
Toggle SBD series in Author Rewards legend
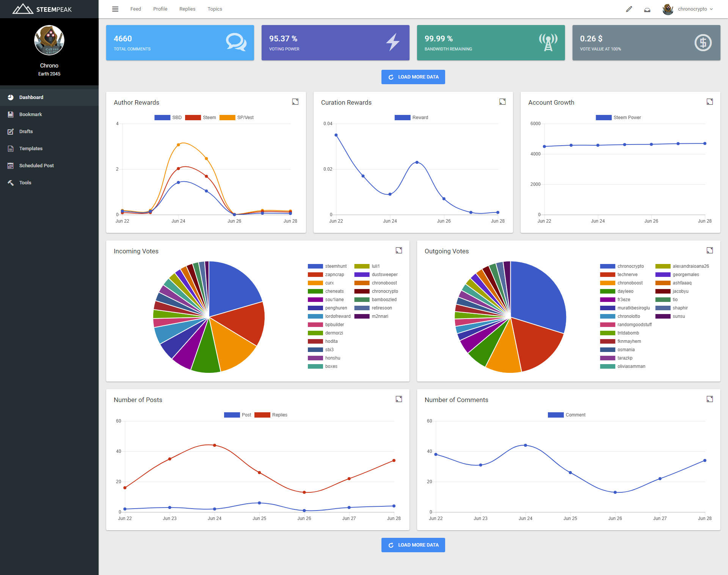pyautogui.click(x=162, y=118)
